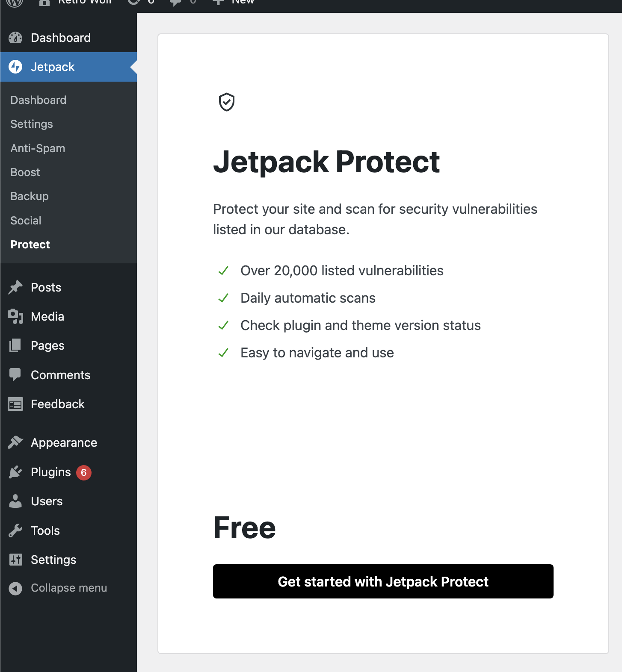The width and height of the screenshot is (622, 672).
Task: Click the Collapse menu arrow icon
Action: (x=15, y=588)
